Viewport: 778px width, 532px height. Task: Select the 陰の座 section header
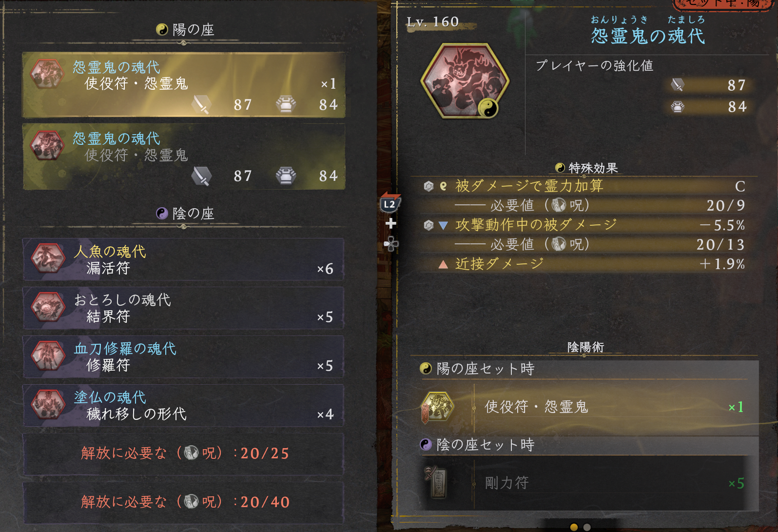click(x=185, y=214)
